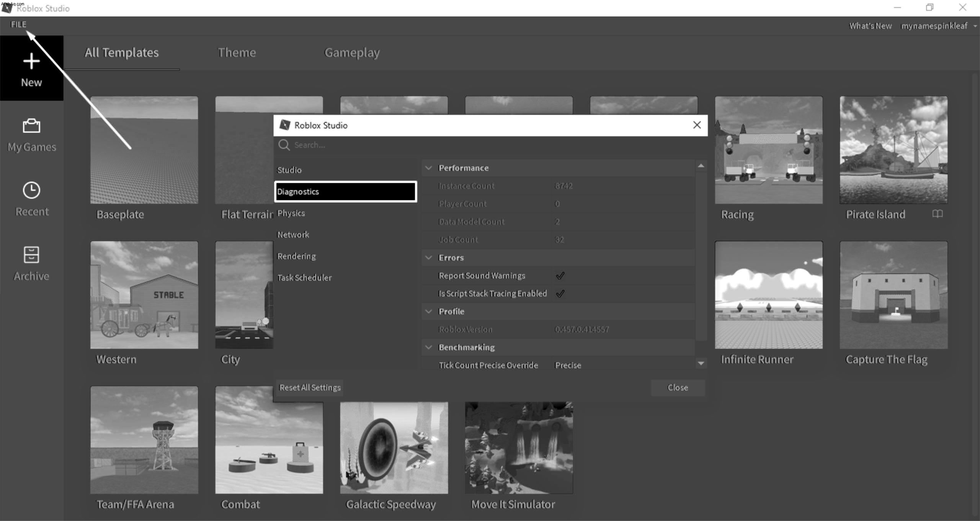Collapse the Benchmarking section
This screenshot has width=980, height=521.
(x=429, y=347)
